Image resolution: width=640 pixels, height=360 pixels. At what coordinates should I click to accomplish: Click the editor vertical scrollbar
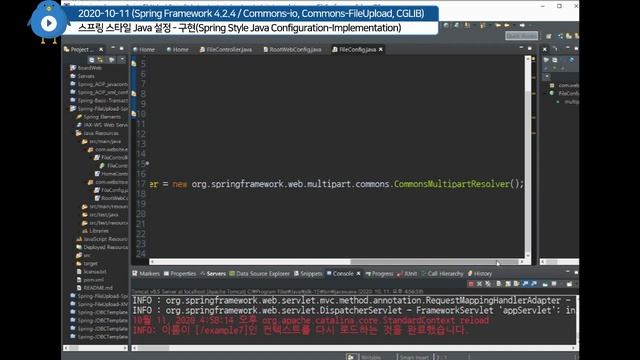coord(528,157)
